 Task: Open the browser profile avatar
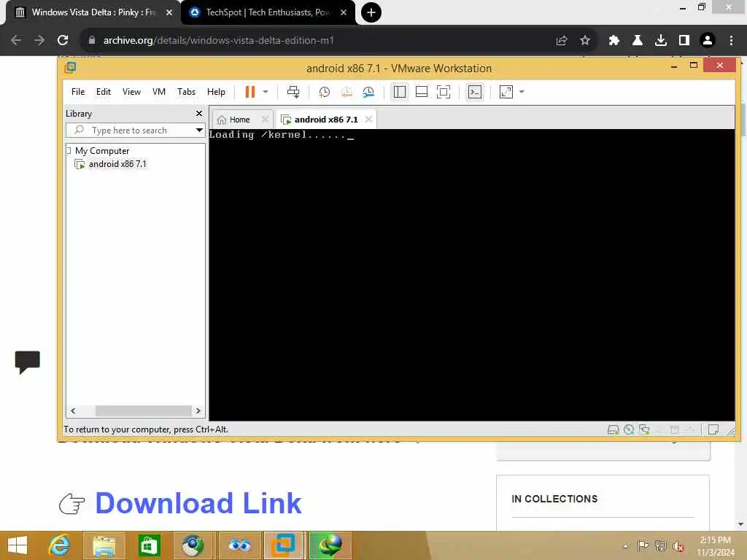pyautogui.click(x=708, y=41)
